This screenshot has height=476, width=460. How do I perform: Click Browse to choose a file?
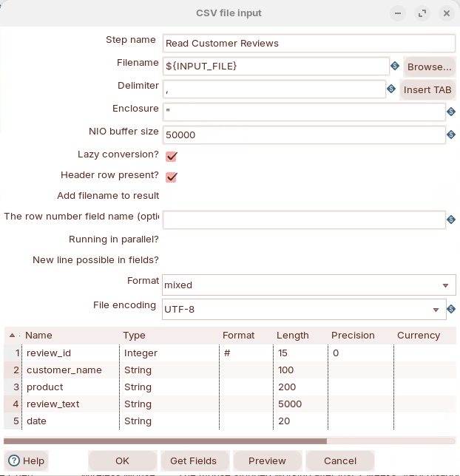tap(429, 67)
